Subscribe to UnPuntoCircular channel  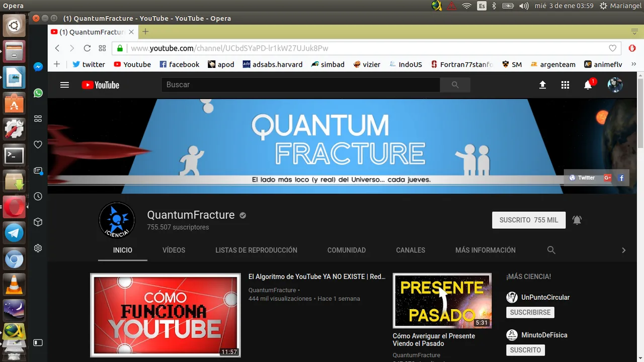(x=530, y=312)
